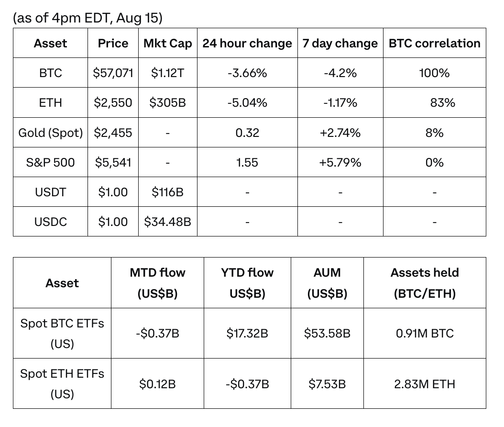This screenshot has height=427, width=504.
Task: Click the $53.58B AUM value
Action: click(327, 333)
